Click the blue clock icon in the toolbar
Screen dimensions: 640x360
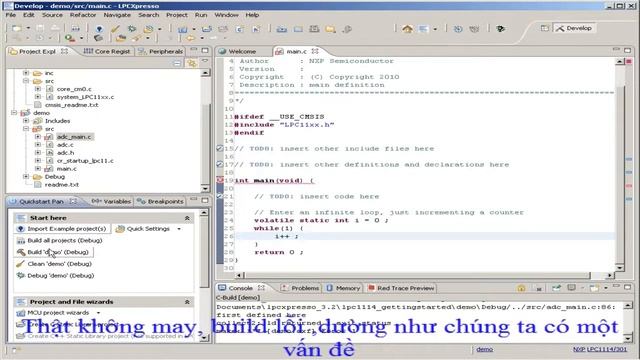point(458,29)
